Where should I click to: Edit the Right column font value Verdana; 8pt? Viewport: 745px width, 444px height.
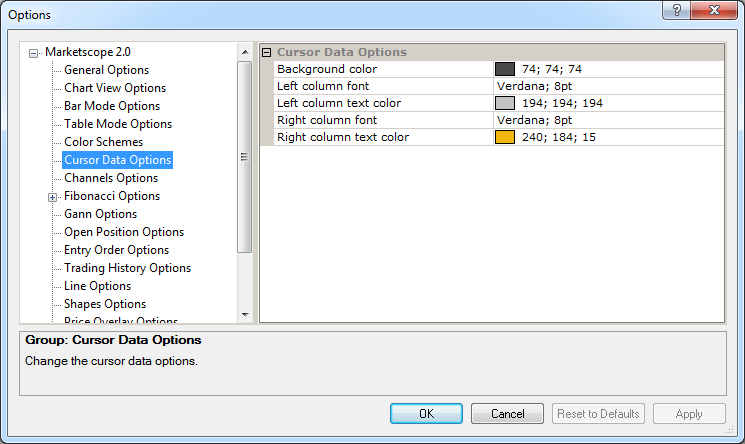pos(535,120)
